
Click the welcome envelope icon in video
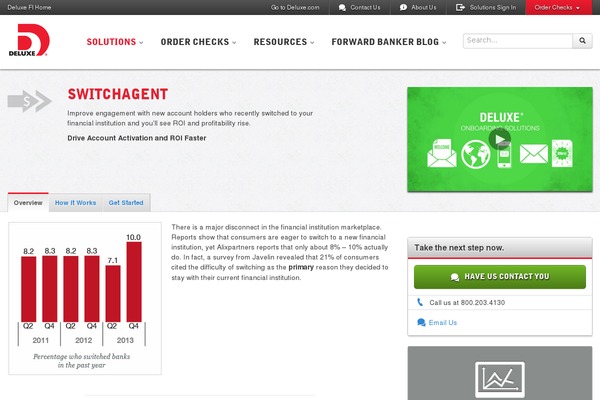(442, 153)
